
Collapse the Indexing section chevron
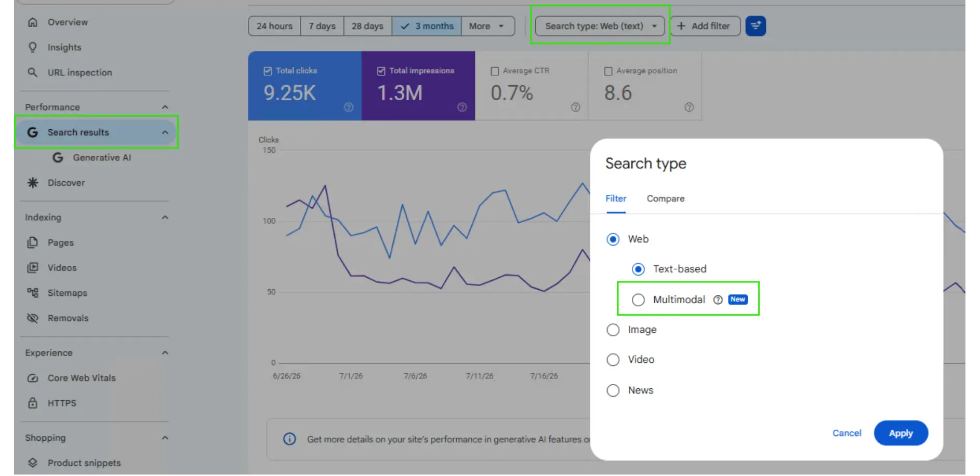click(165, 217)
